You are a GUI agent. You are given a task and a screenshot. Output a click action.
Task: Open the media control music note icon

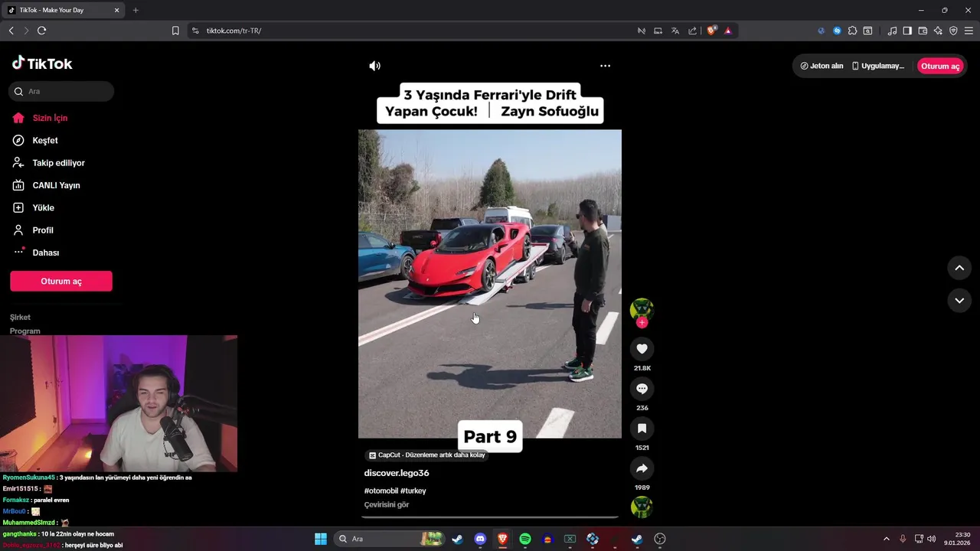tap(892, 31)
